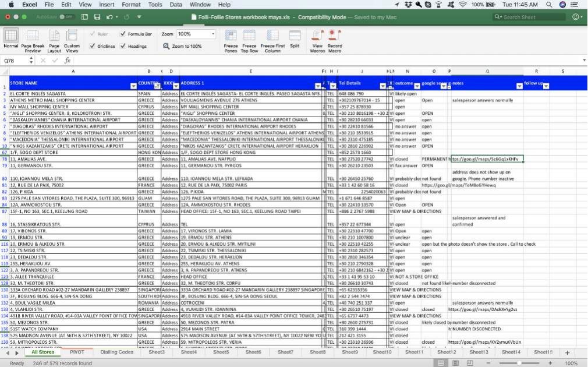This screenshot has width=588, height=367.
Task: Click the select-all corner button
Action: tap(5, 71)
